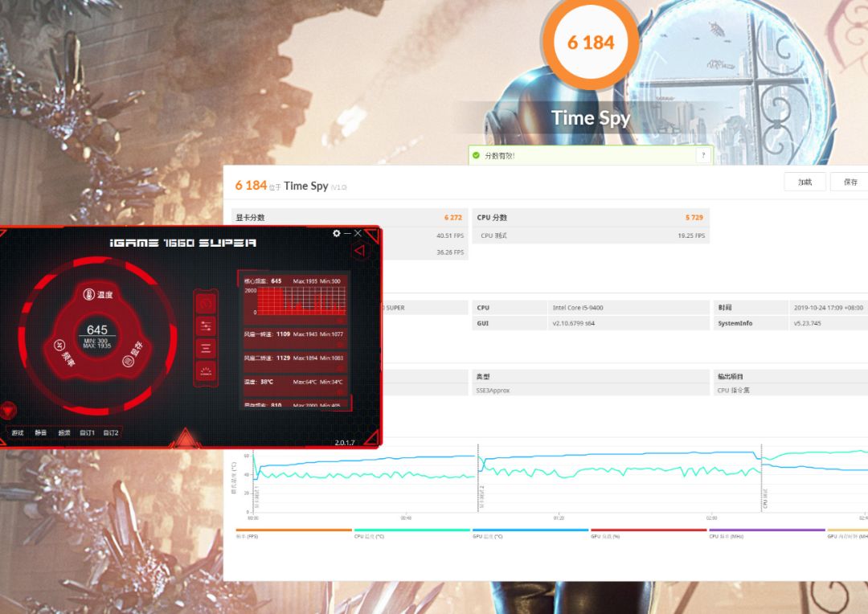Click the 保存 button in 3DMark
Viewport: 868px width, 614px height.
(x=850, y=182)
